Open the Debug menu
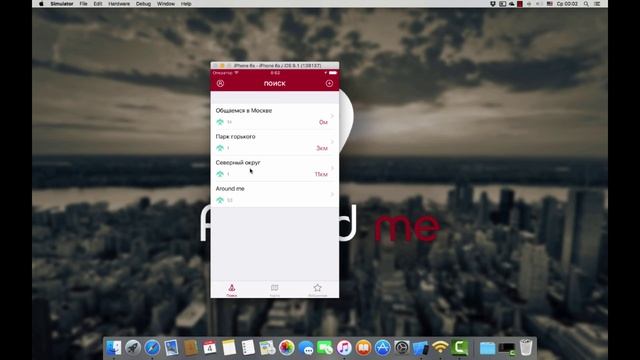The height and width of the screenshot is (360, 640). [x=143, y=4]
